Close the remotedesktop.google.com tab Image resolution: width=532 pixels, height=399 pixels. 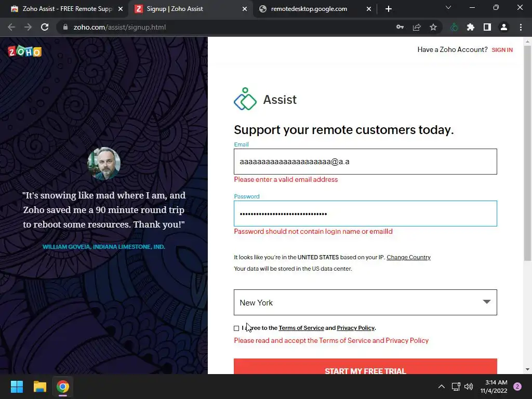369,9
